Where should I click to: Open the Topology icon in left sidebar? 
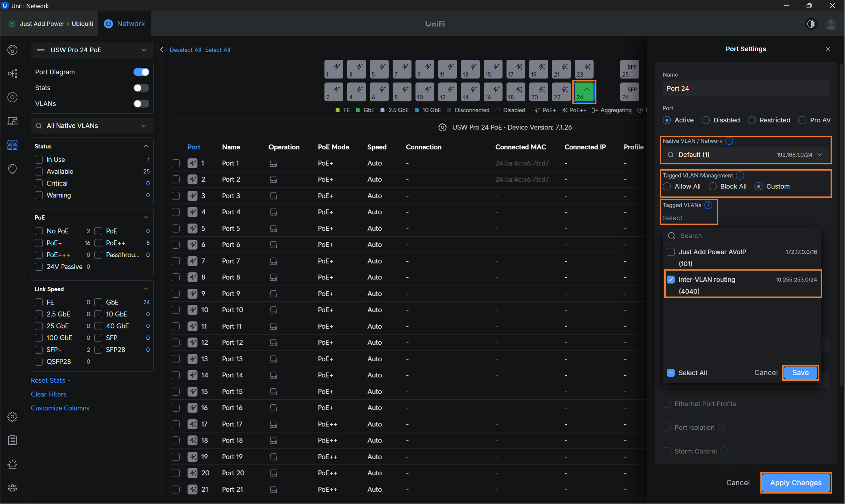coord(13,74)
